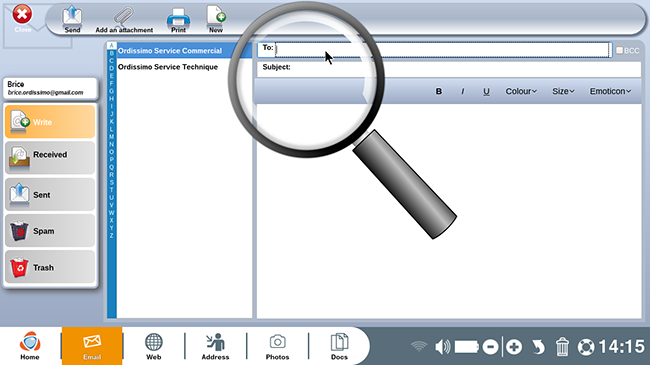This screenshot has width=650, height=365.
Task: Open the Trash folder
Action: [x=50, y=267]
